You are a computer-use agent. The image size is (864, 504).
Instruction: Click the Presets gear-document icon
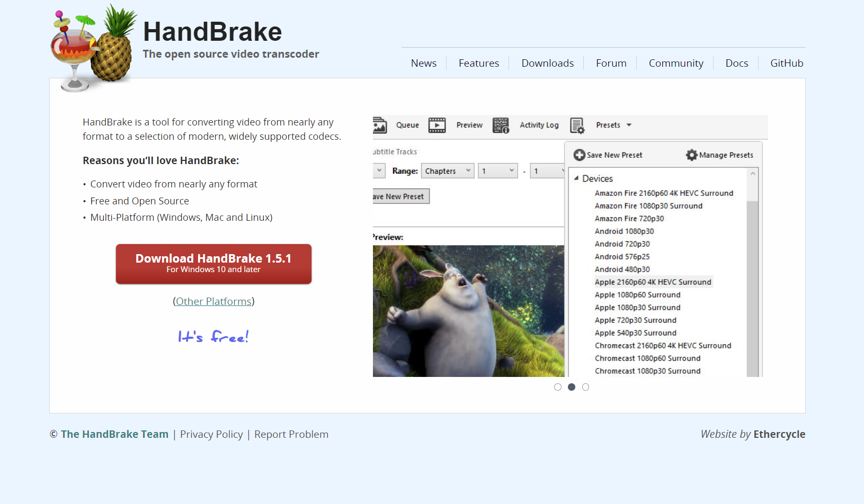[577, 125]
